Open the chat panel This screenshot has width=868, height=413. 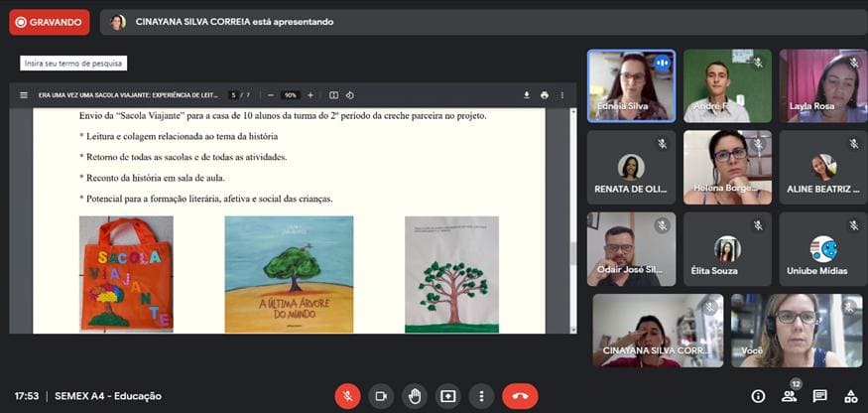[x=819, y=396]
